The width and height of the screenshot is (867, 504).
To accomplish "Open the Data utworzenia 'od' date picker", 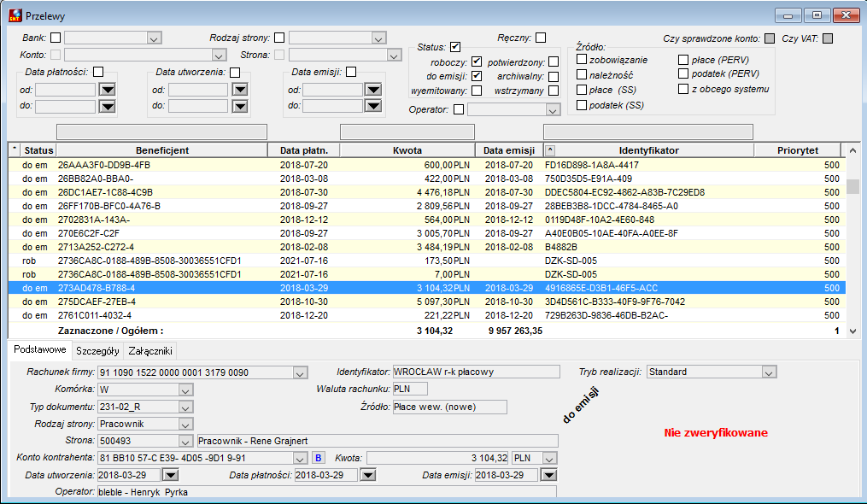I will 240,90.
